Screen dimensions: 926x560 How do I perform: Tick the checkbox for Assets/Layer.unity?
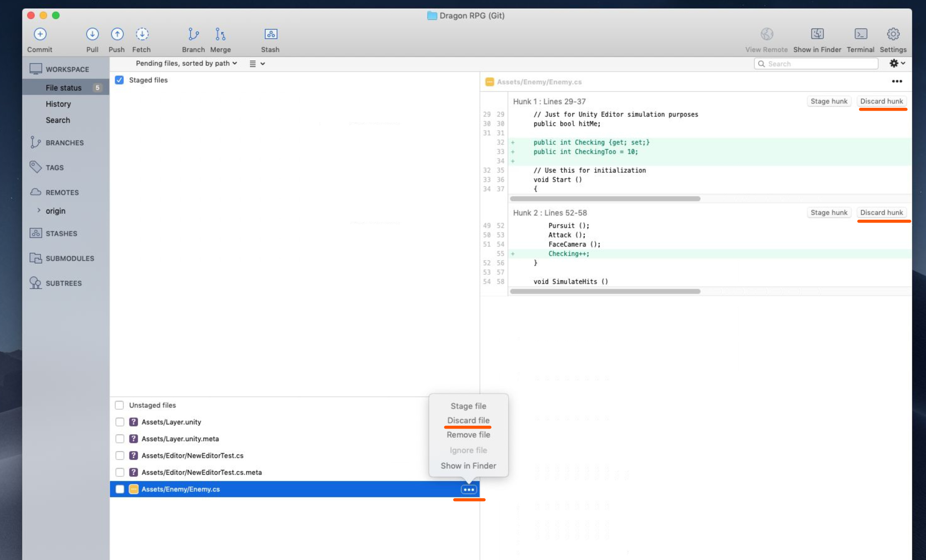point(120,422)
